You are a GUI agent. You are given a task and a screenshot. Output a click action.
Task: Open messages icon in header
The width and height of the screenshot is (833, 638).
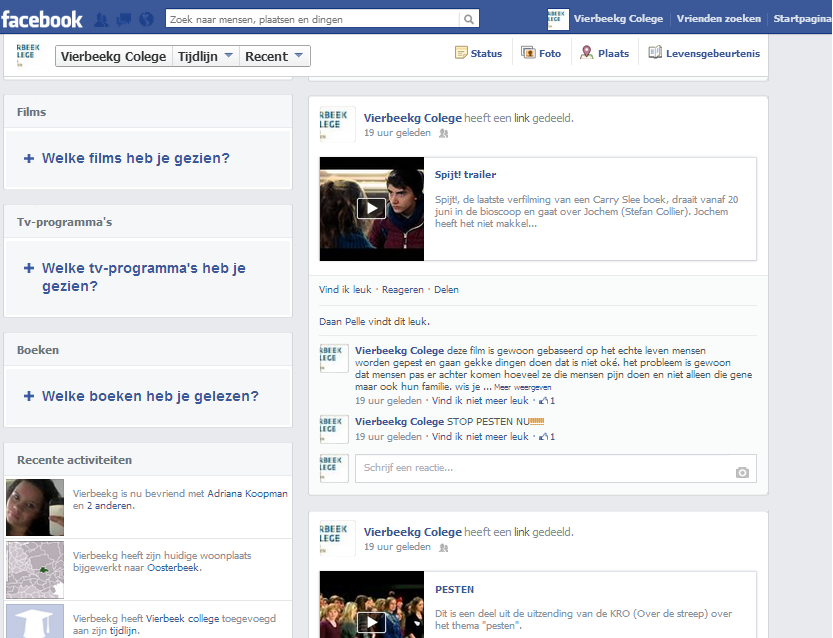[124, 20]
